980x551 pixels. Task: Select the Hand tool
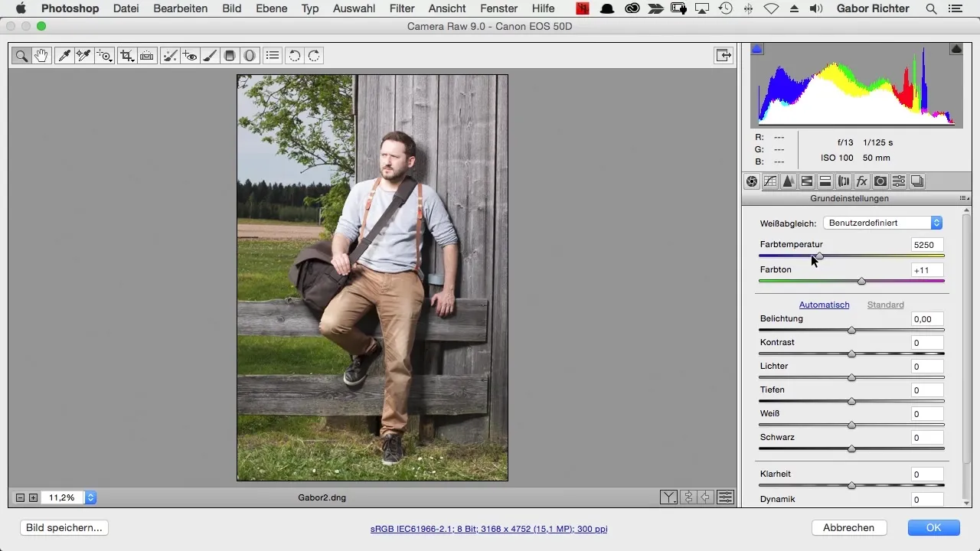point(41,55)
